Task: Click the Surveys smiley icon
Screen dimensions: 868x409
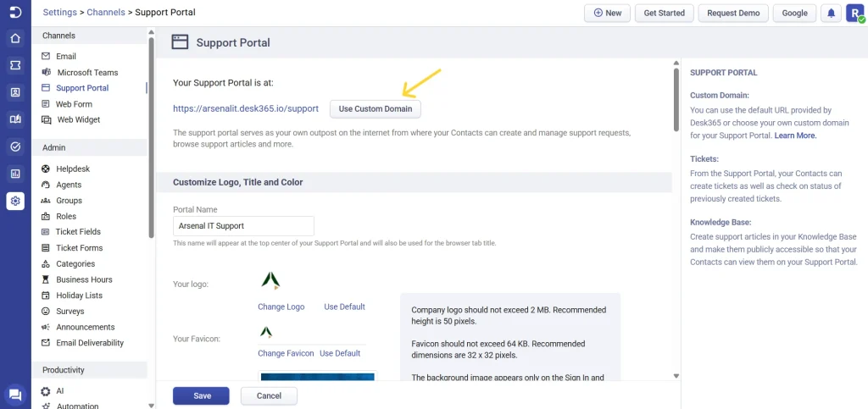Action: 46,311
